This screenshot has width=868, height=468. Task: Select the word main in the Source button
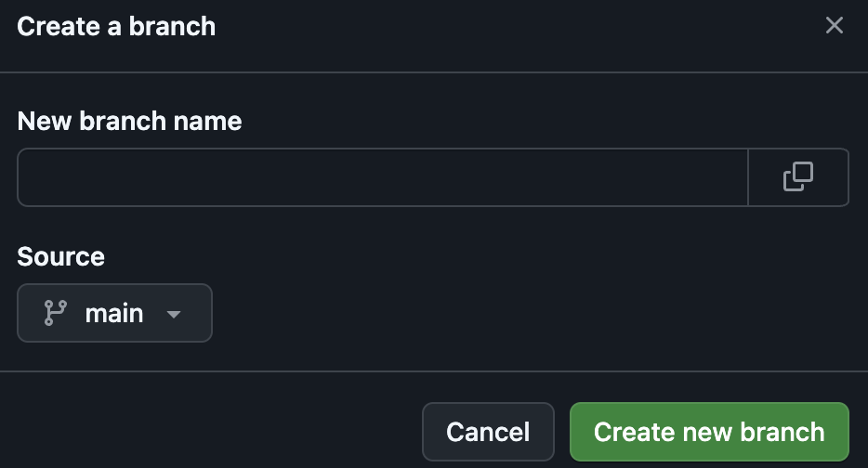point(114,314)
